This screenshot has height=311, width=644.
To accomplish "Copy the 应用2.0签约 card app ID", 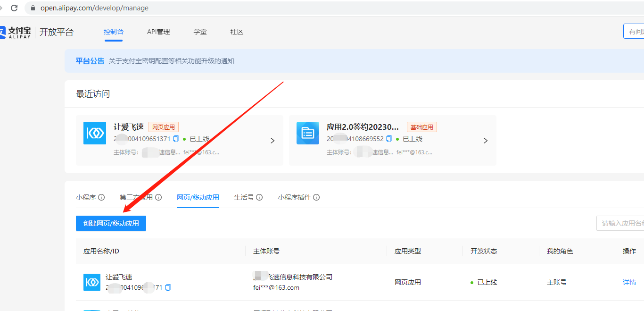I will click(x=389, y=139).
